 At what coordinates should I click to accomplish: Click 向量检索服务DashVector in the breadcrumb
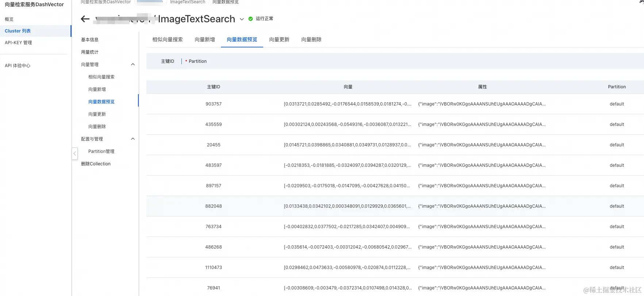click(x=106, y=2)
